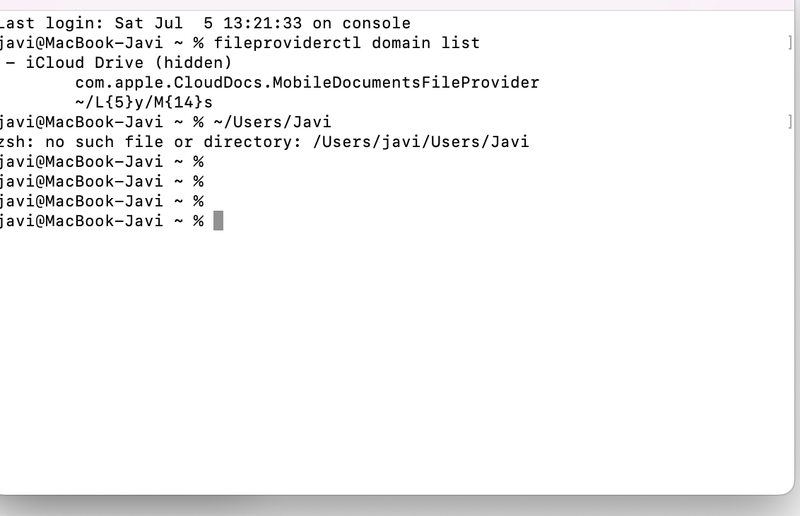
Task: Click the third empty prompt below the zsh error
Action: (x=100, y=201)
